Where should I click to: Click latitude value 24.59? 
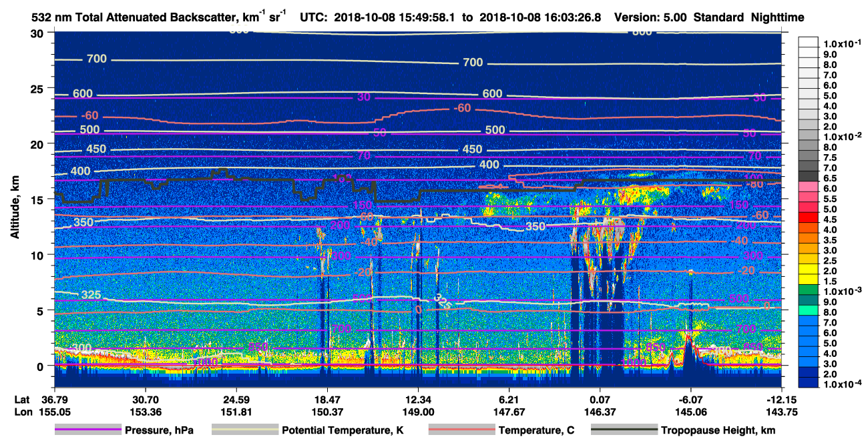tap(236, 399)
